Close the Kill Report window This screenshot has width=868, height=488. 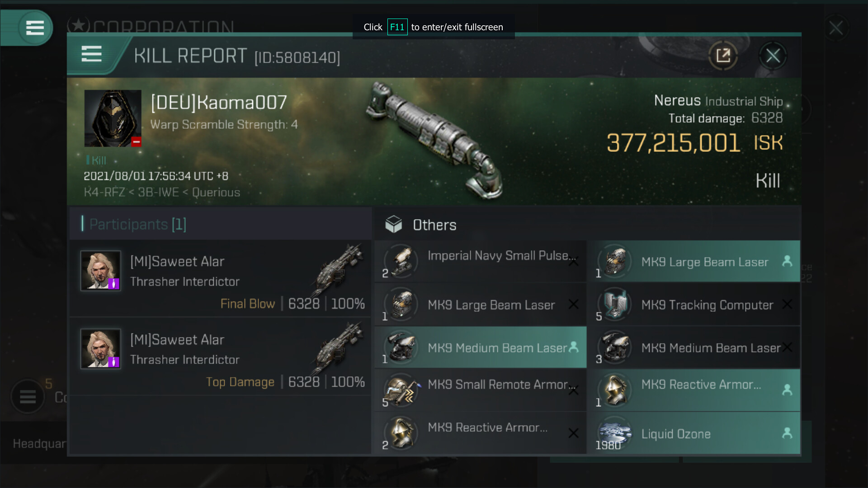pyautogui.click(x=773, y=56)
